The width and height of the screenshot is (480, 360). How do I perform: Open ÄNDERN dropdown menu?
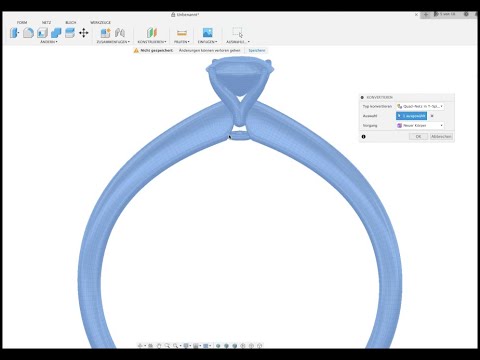49,42
